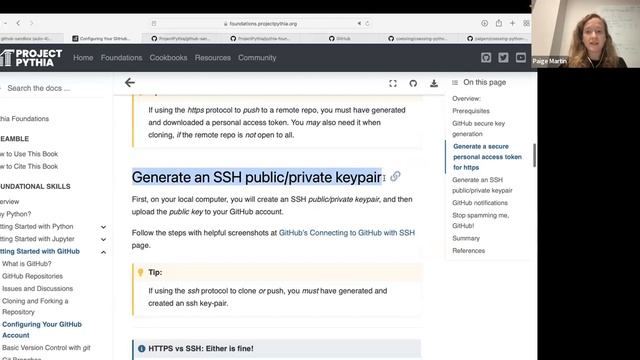The width and height of the screenshot is (640, 360).
Task: Open the Resources menu item
Action: [x=213, y=58]
